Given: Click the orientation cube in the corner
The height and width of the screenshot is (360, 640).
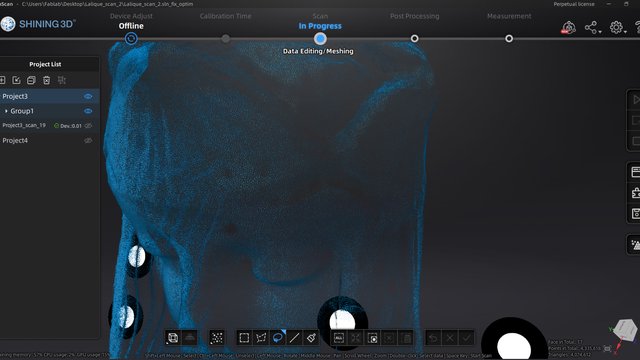Looking at the screenshot, I should (625, 330).
